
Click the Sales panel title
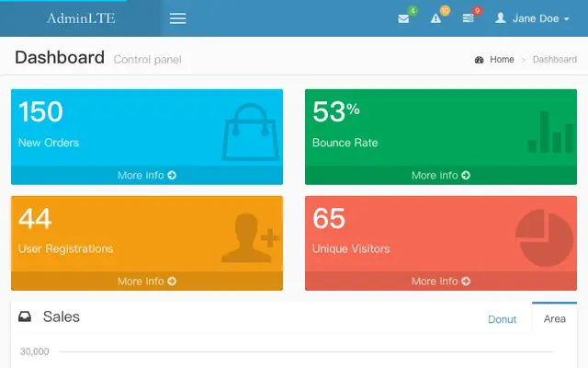coord(62,316)
